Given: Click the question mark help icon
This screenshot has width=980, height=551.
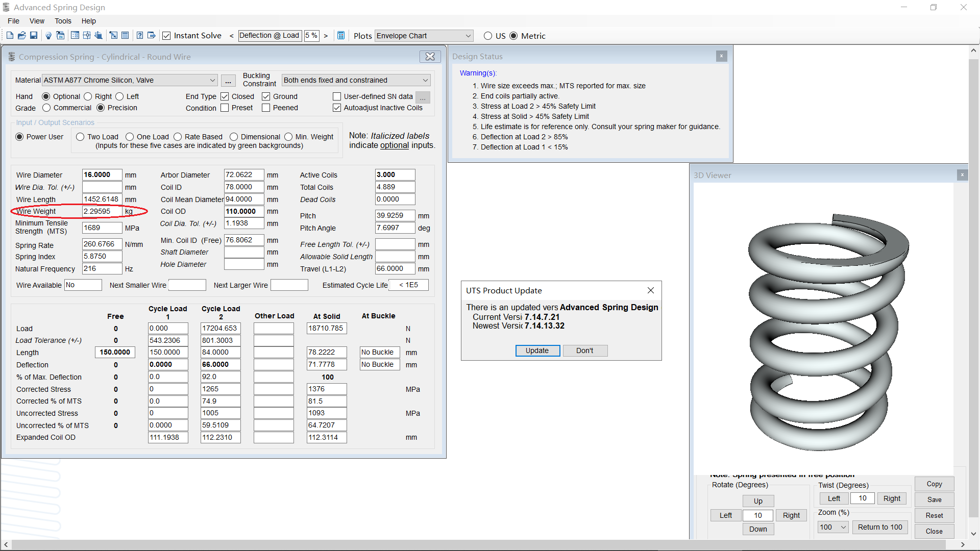Looking at the screenshot, I should [140, 35].
